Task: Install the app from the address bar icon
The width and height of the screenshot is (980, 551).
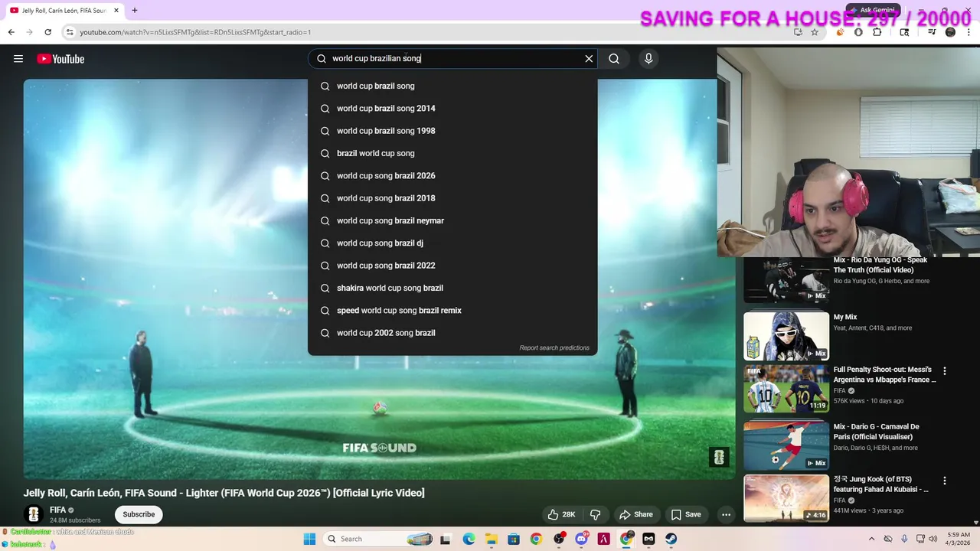Action: point(798,32)
